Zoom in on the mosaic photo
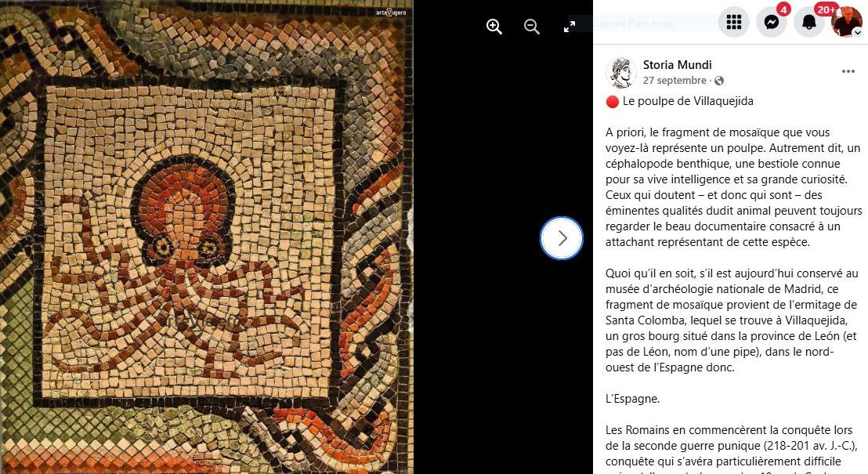Viewport: 868px width, 474px height. tap(494, 26)
